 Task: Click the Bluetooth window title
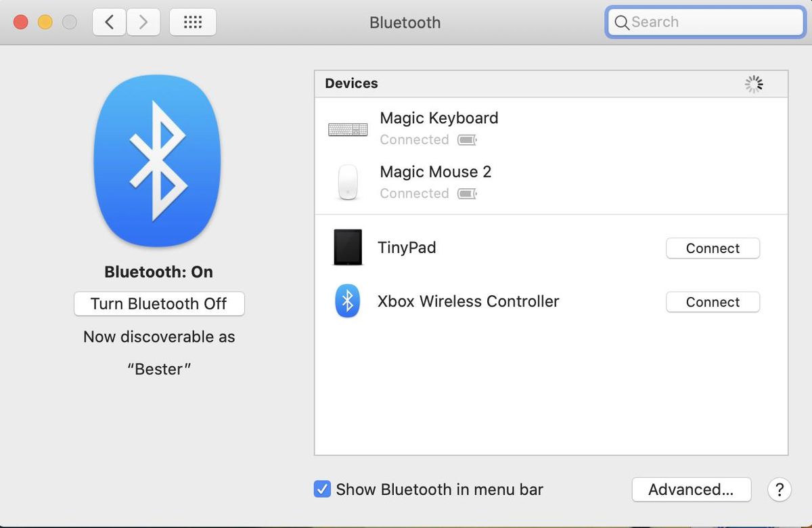[x=405, y=22]
